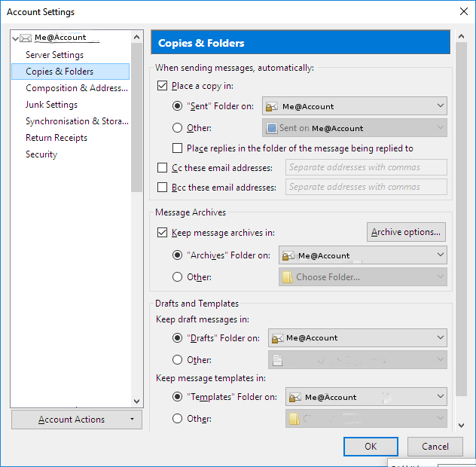Click the Templates folder mail icon in dropdown
This screenshot has height=467, width=476.
[293, 398]
